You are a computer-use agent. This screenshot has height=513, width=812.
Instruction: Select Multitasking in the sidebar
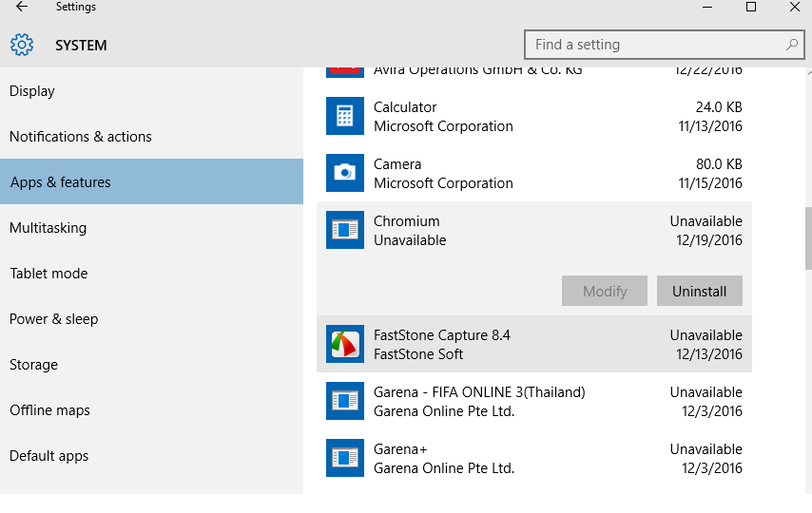[x=48, y=228]
